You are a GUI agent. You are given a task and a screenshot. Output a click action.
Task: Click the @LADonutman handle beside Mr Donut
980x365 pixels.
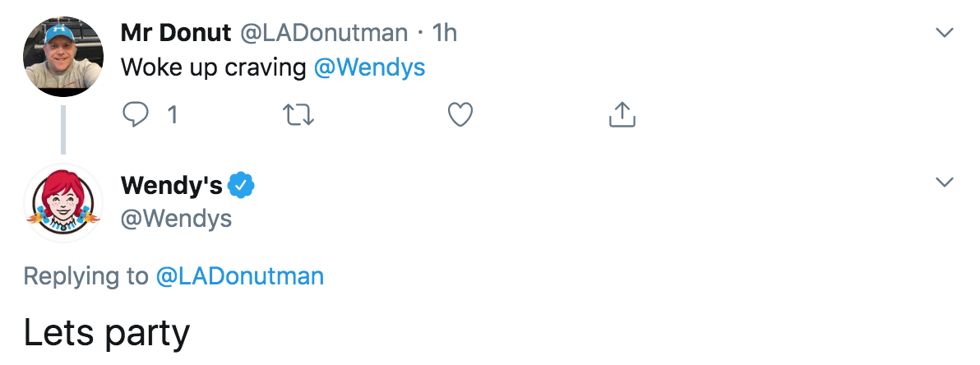(324, 33)
